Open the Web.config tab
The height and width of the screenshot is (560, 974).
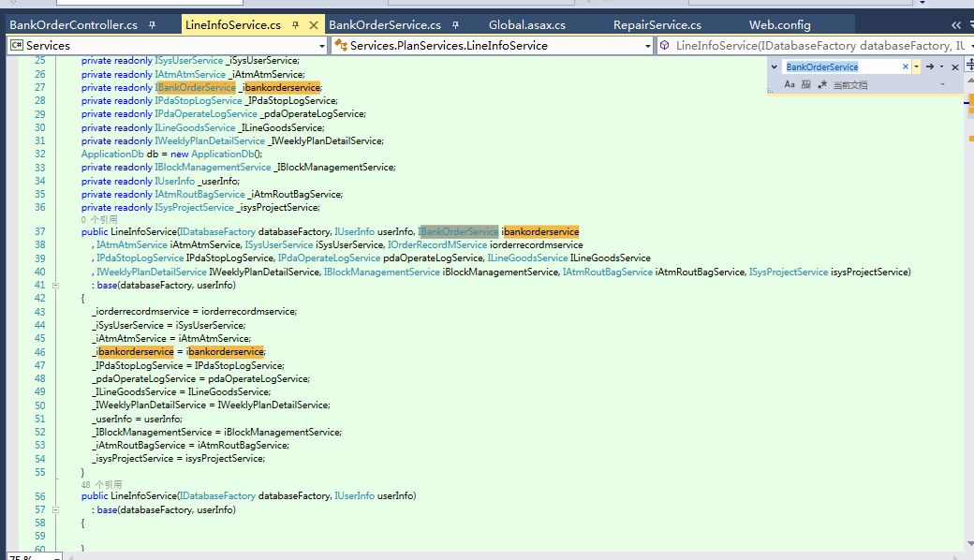coord(779,25)
